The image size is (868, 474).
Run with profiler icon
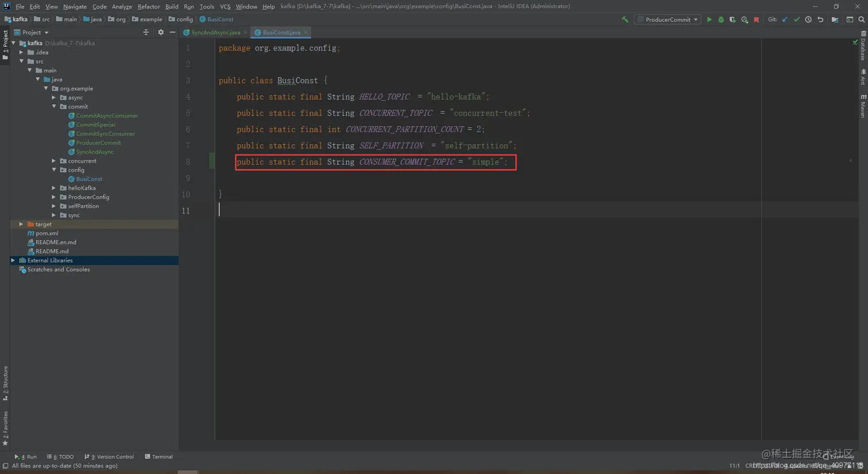point(745,20)
